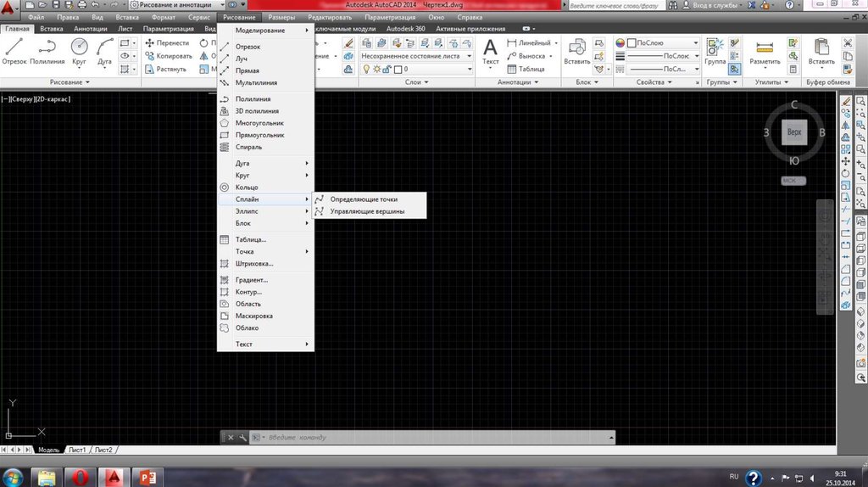The height and width of the screenshot is (487, 868).
Task: Click the Верх face of view cube
Action: [793, 133]
